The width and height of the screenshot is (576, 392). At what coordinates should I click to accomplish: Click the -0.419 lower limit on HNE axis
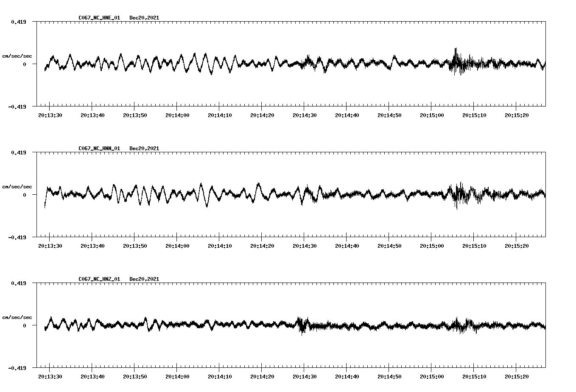pyautogui.click(x=17, y=106)
